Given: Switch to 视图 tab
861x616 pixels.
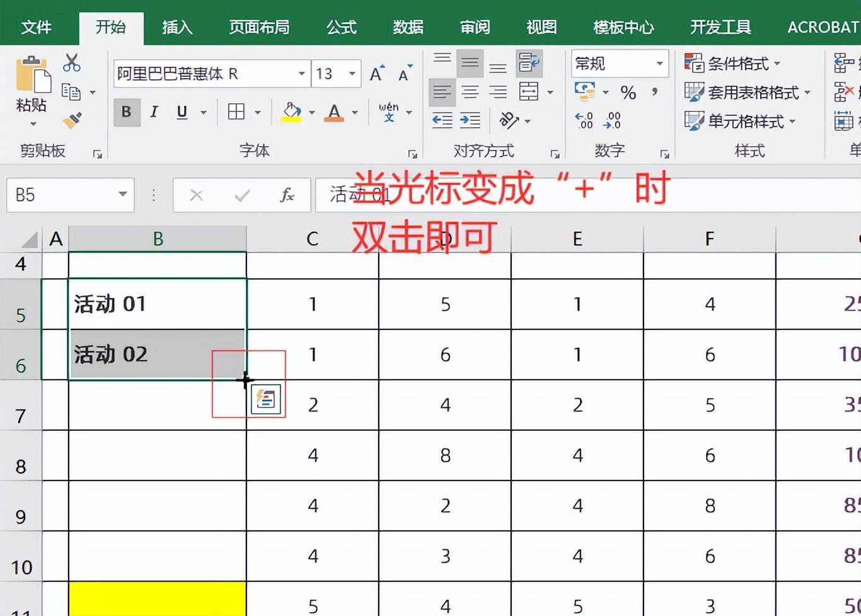Looking at the screenshot, I should pos(541,27).
